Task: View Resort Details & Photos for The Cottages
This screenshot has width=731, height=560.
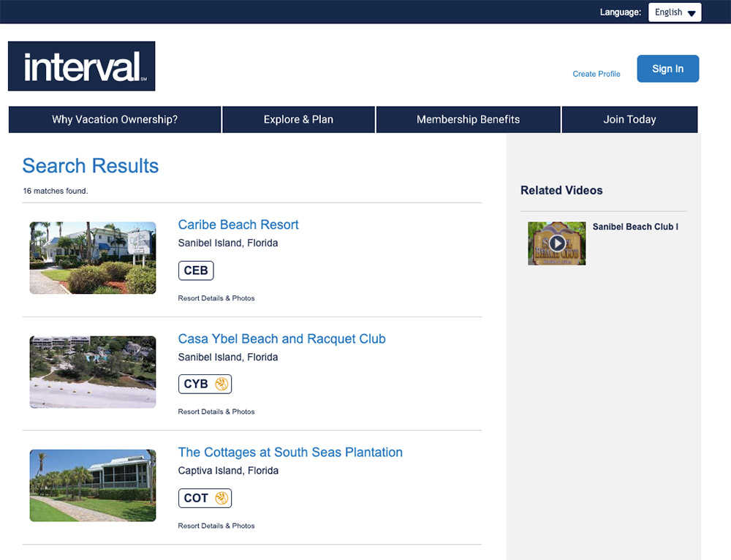Action: tap(216, 526)
